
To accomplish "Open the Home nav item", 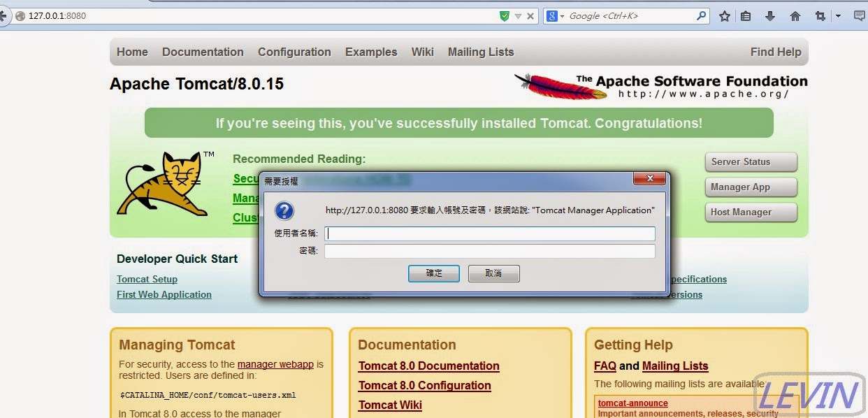I will coord(132,52).
